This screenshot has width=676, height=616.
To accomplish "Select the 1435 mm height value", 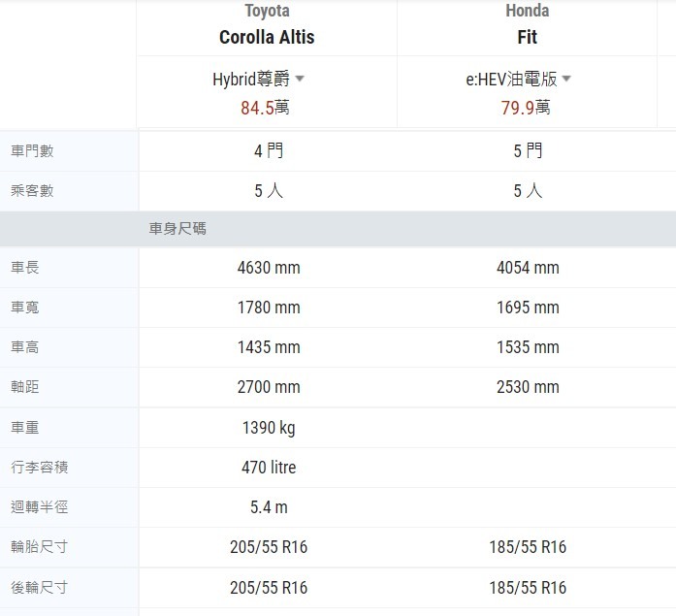I will click(x=269, y=347).
